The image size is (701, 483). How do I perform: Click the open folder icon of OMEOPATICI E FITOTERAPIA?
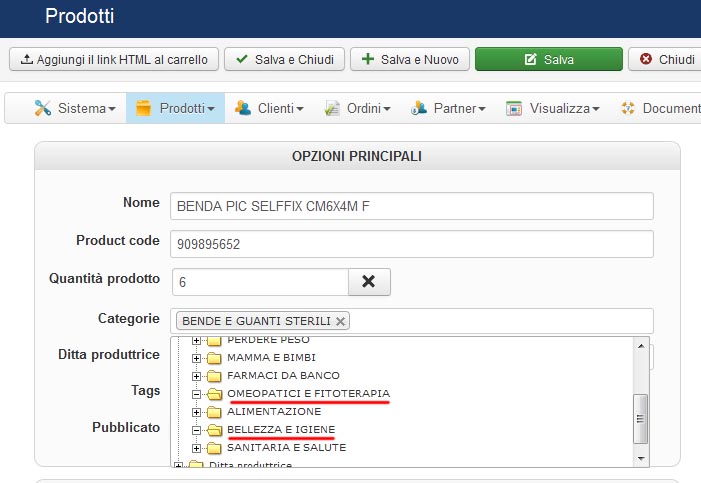[215, 394]
